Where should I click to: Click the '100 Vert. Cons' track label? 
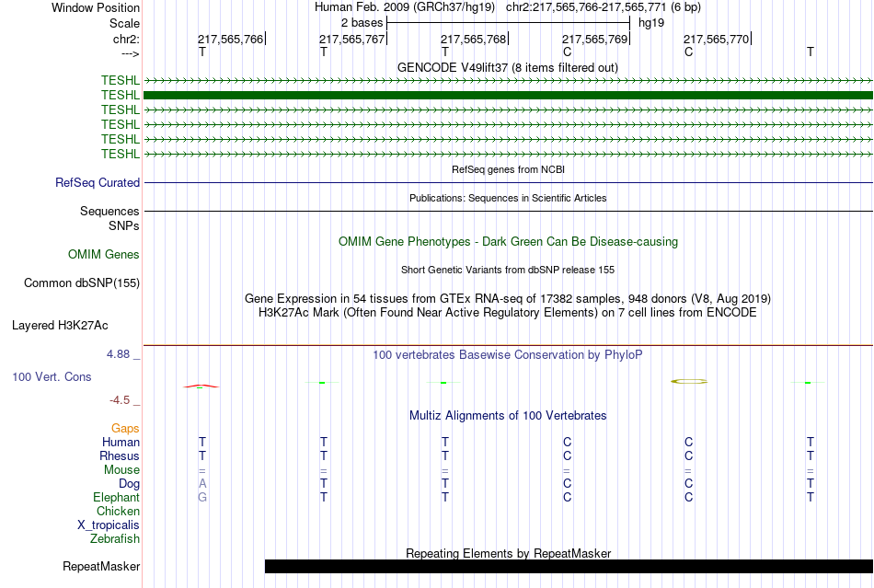[x=52, y=376]
